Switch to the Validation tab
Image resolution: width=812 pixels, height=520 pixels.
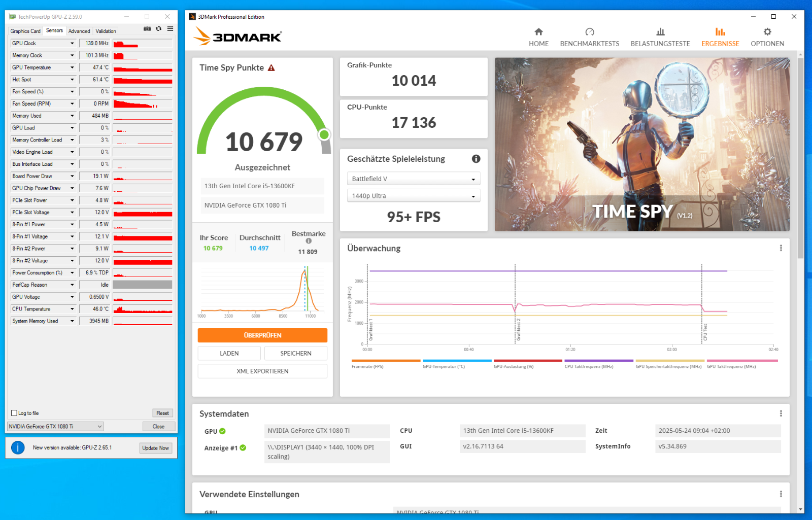(106, 31)
